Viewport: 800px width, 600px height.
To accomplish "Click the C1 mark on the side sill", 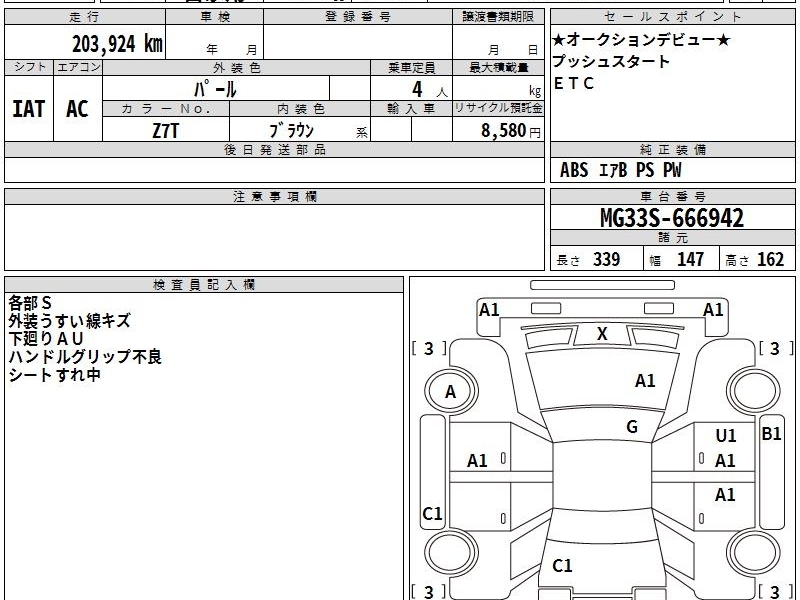I will 432,513.
